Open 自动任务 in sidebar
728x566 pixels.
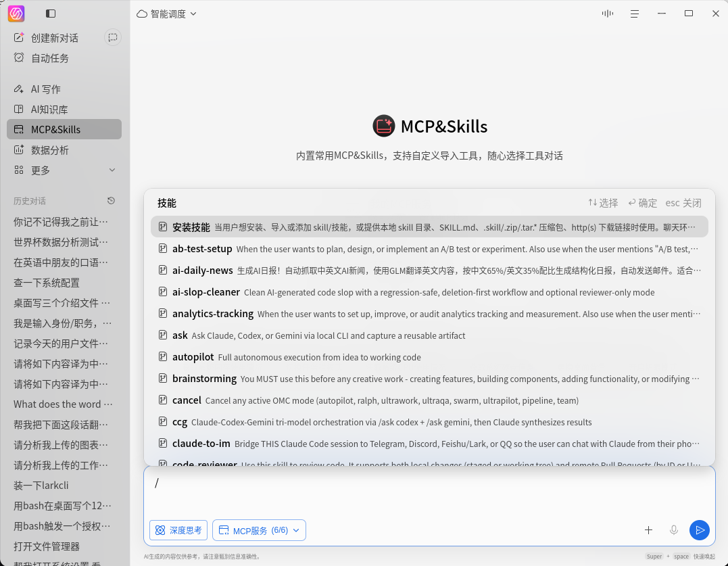(x=50, y=58)
